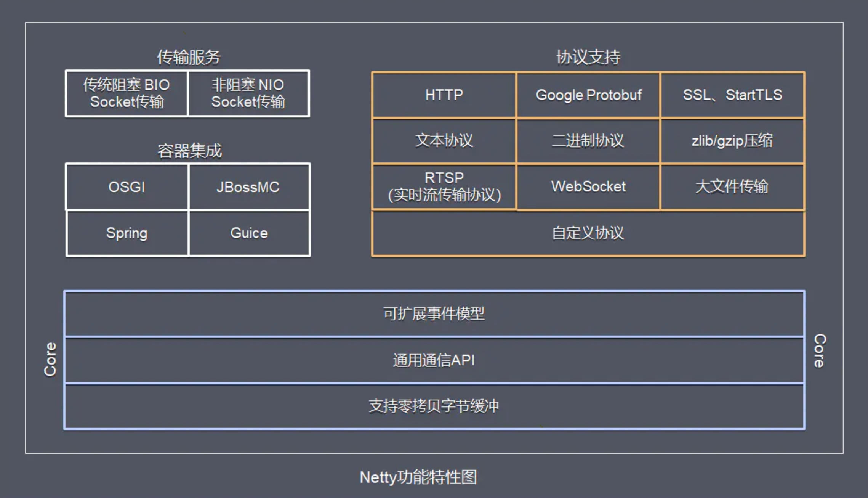
Task: Select the SSL、StartTLS box
Action: pyautogui.click(x=732, y=95)
